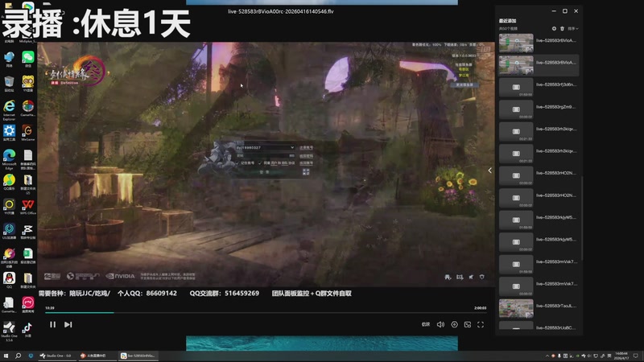Click the taskbar clock

click(x=621, y=356)
